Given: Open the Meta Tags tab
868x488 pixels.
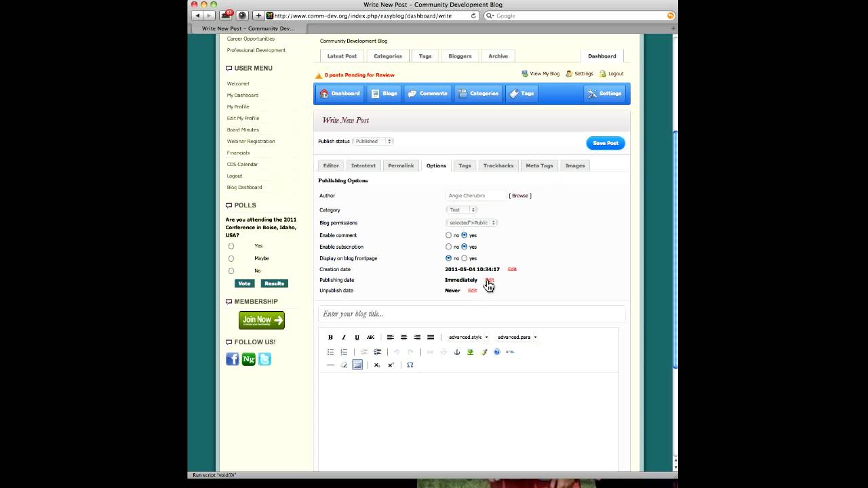Looking at the screenshot, I should [540, 165].
